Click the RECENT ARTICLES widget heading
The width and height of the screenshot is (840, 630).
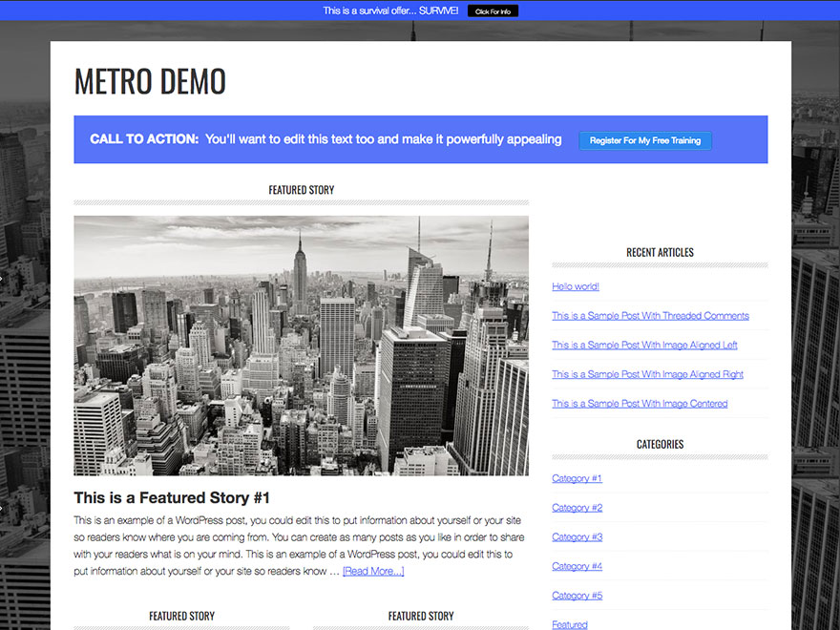pos(660,252)
